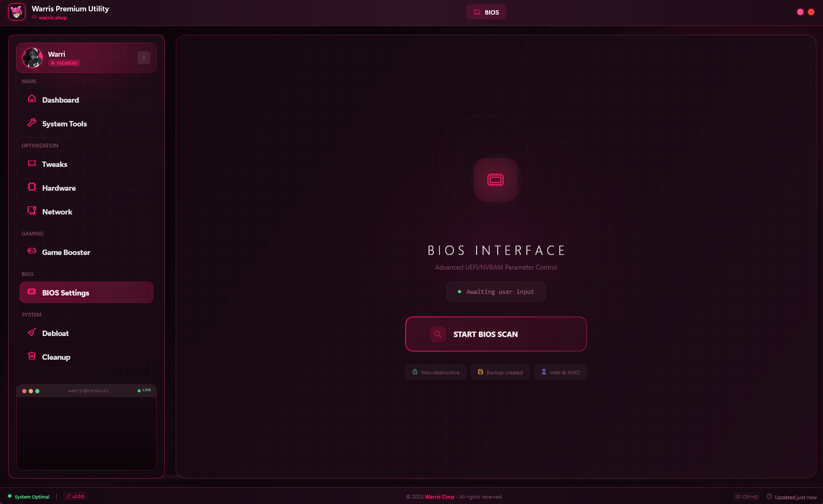This screenshot has height=504, width=823.
Task: Toggle the Intel & AMD badge
Action: tap(560, 372)
